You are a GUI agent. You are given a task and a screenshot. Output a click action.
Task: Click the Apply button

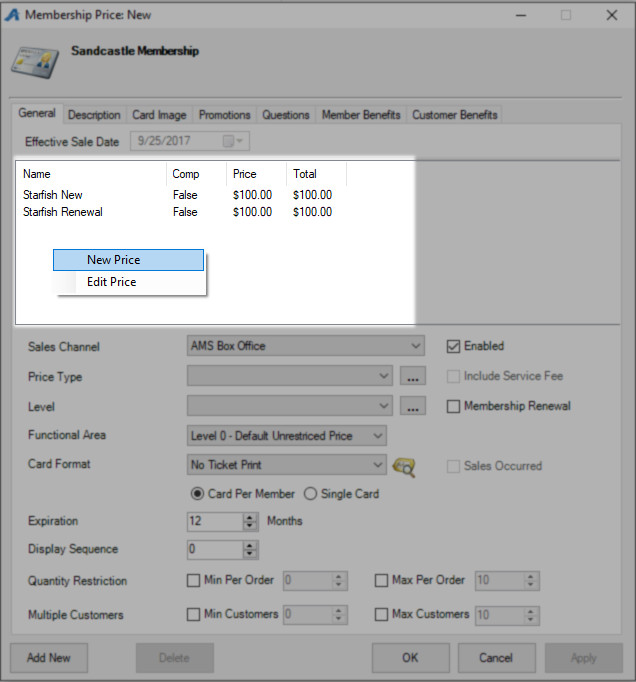click(583, 658)
